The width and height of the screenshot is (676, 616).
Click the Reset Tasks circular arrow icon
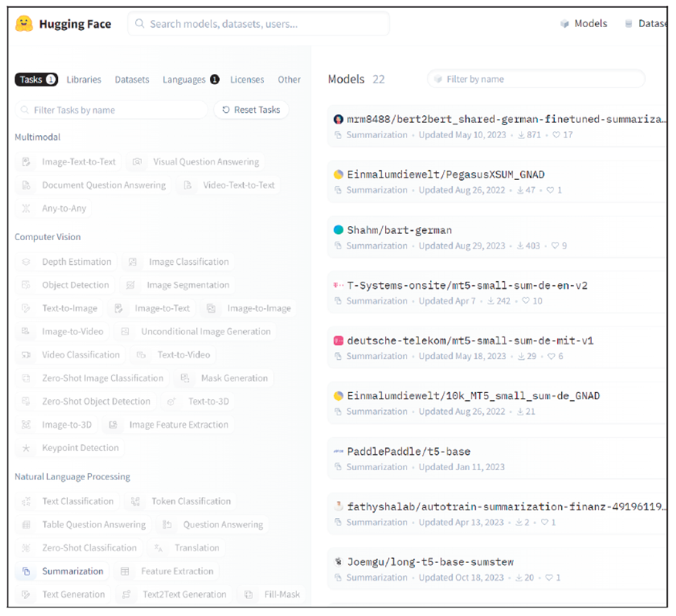226,110
